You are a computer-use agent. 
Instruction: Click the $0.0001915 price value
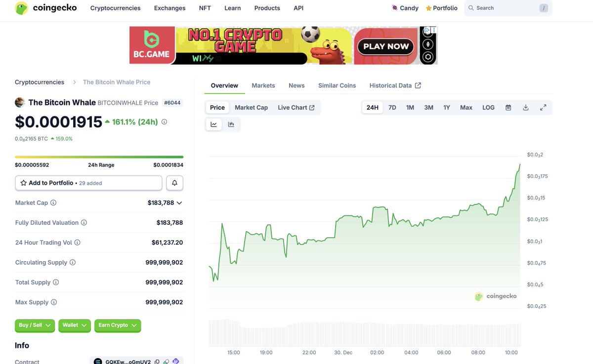[58, 122]
